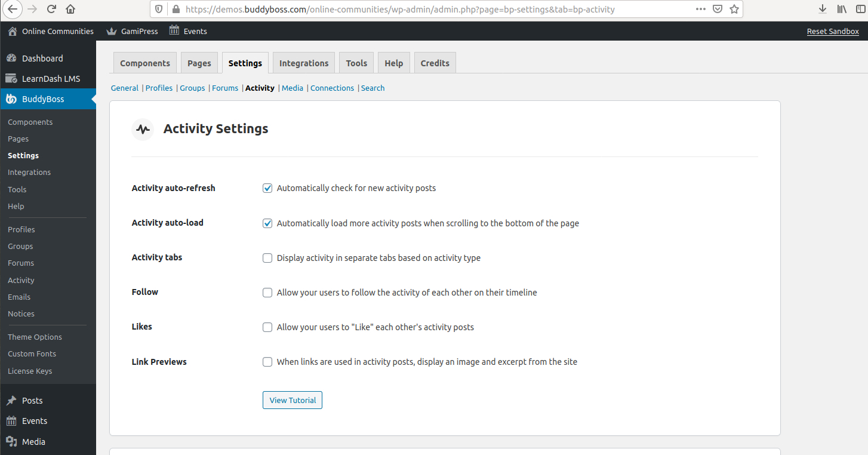This screenshot has width=868, height=455.
Task: Click the Posts pushpin icon in sidebar
Action: (11, 401)
